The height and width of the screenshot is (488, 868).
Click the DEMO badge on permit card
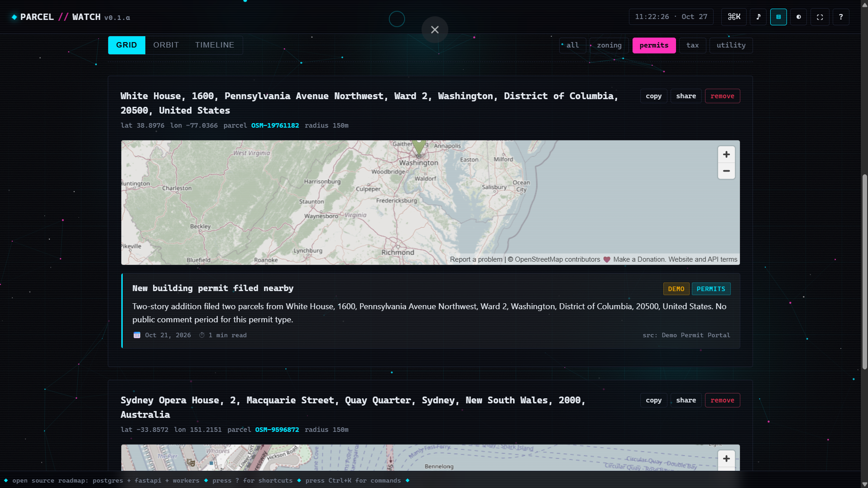point(676,289)
